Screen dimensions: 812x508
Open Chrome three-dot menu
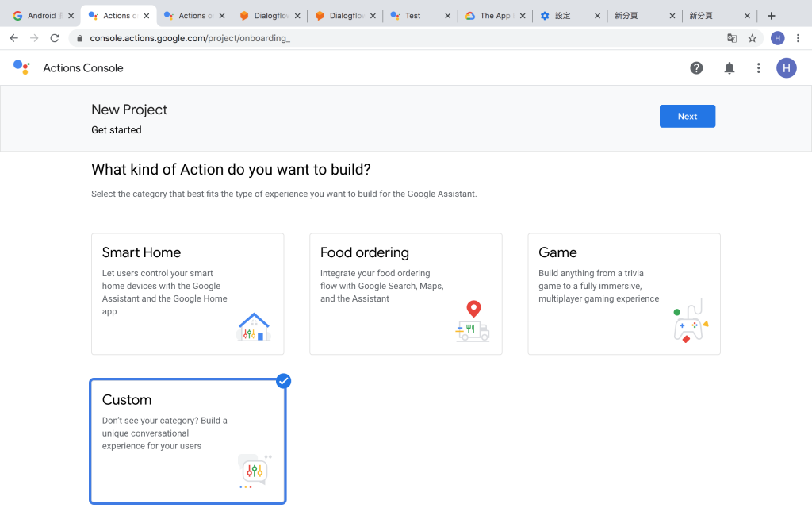click(798, 38)
